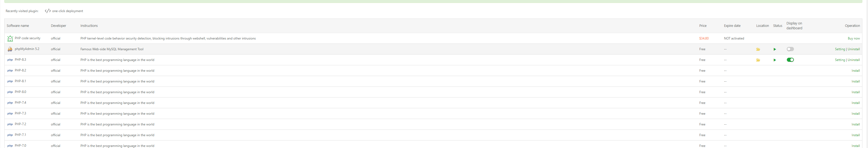
Task: Open Setting for phpMyAdmin 5.2
Action: (840, 49)
